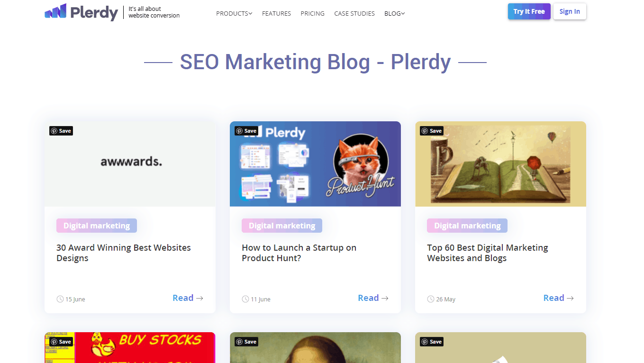Click the Plerdy logo icon
The height and width of the screenshot is (363, 644).
click(x=55, y=11)
